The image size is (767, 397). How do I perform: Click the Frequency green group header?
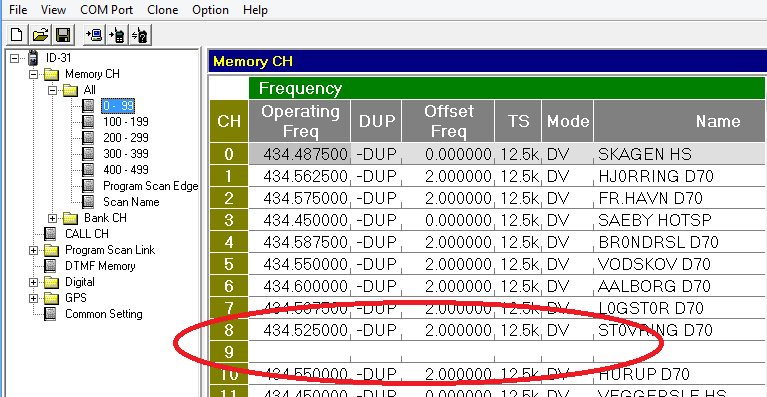tap(507, 88)
